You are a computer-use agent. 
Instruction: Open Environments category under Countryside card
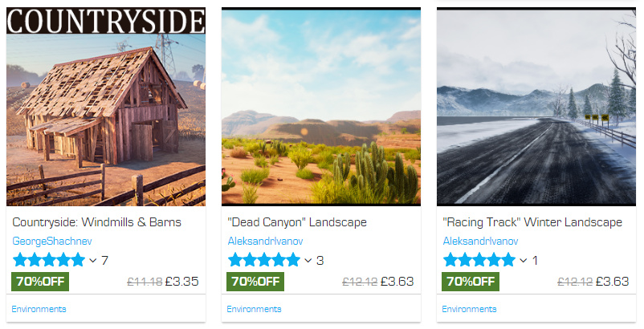pos(39,309)
